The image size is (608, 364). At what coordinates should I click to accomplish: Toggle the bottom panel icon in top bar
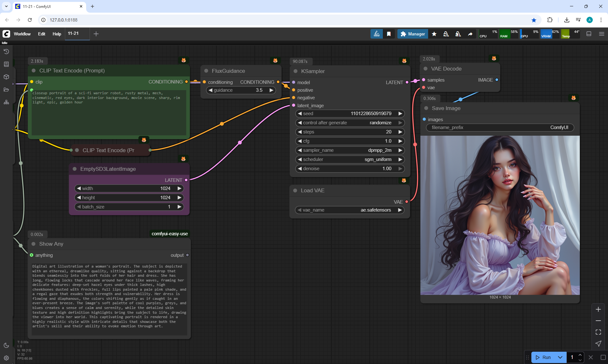(x=589, y=34)
